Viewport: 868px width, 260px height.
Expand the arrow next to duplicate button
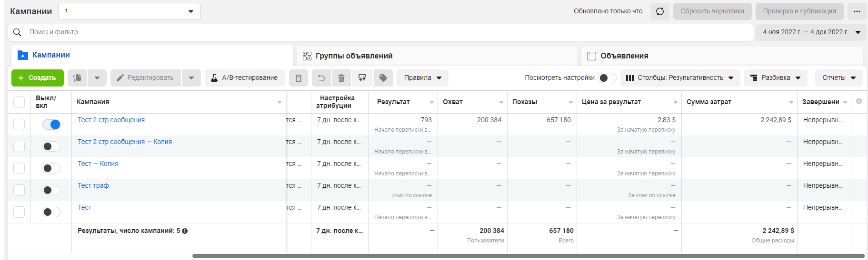[97, 78]
